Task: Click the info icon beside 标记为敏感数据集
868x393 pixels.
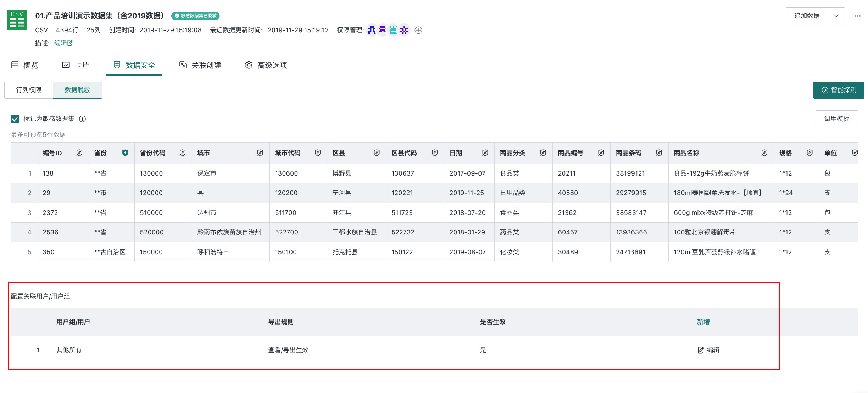Action: click(x=83, y=119)
